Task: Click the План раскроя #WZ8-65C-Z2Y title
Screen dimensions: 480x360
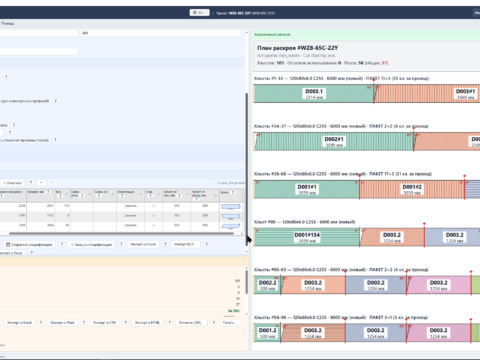Action: click(297, 48)
